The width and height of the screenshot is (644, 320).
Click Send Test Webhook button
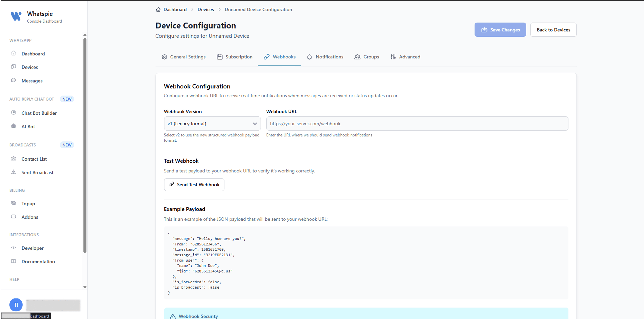coord(194,184)
